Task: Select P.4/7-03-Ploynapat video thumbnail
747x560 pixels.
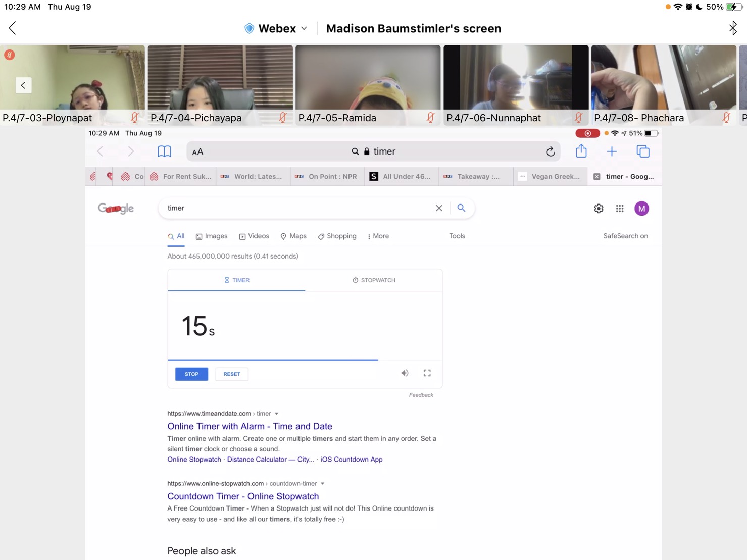Action: (72, 85)
